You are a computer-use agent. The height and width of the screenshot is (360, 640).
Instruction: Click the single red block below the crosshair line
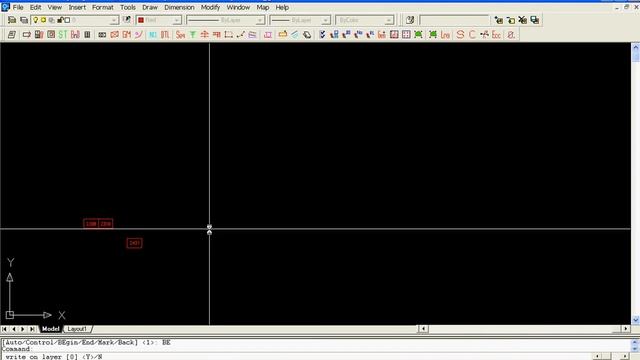coord(134,243)
